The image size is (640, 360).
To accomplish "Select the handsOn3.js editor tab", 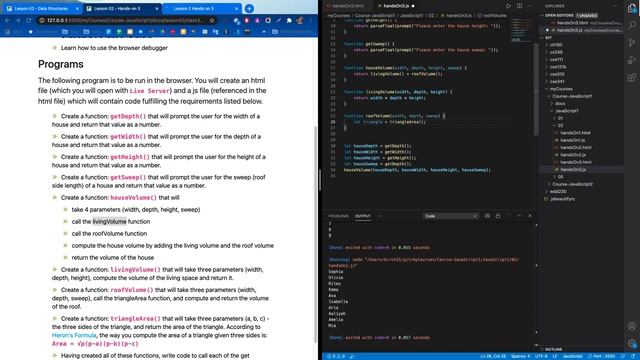I will pyautogui.click(x=395, y=6).
